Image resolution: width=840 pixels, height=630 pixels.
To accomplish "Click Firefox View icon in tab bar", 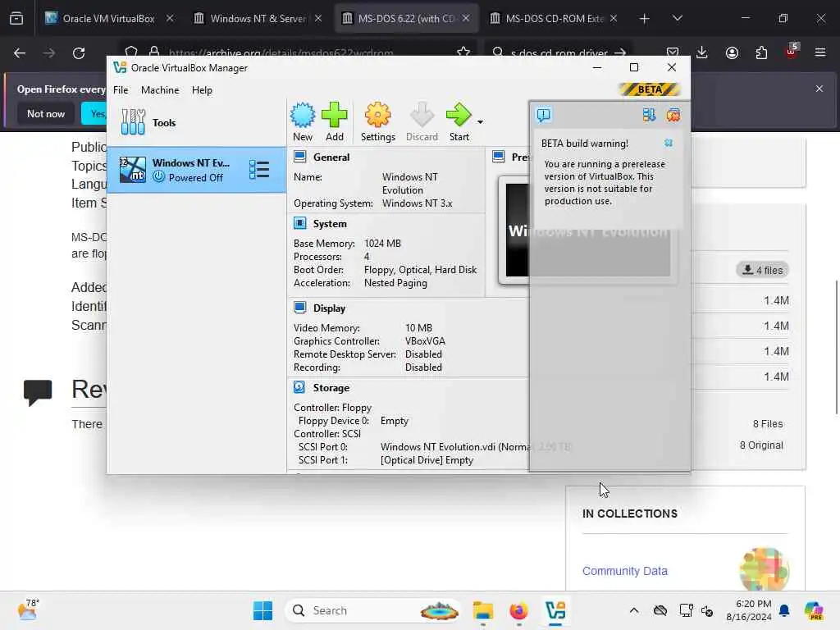I will (16, 18).
